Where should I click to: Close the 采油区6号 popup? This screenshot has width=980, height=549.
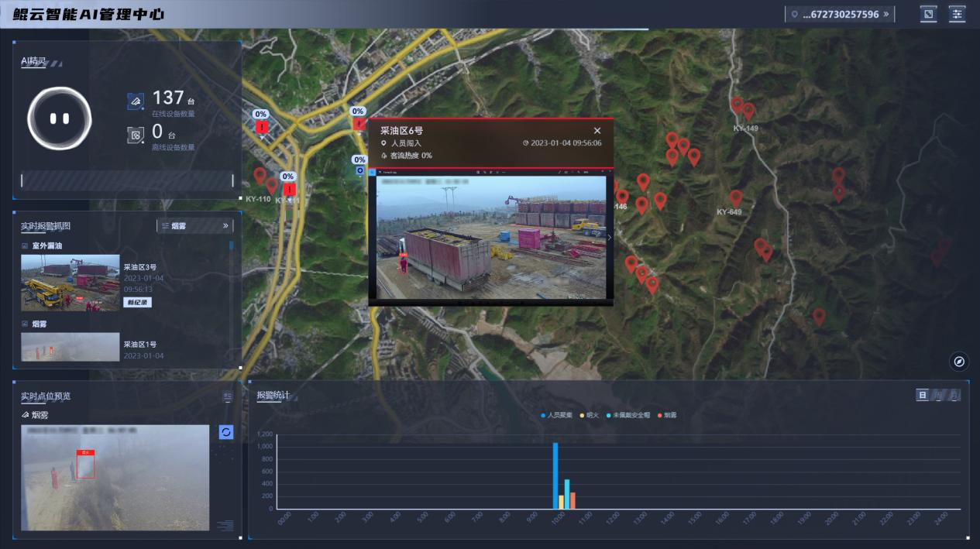pos(597,131)
